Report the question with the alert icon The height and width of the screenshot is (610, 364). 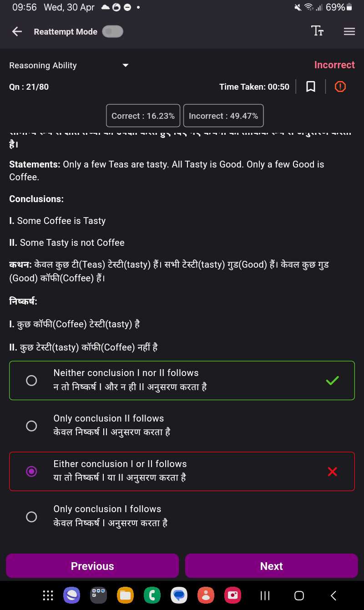(x=340, y=86)
